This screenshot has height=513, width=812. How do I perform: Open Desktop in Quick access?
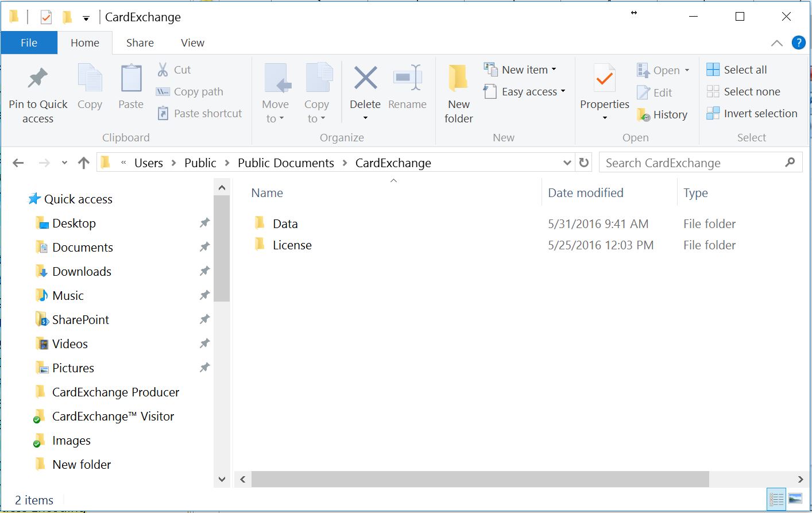(74, 223)
